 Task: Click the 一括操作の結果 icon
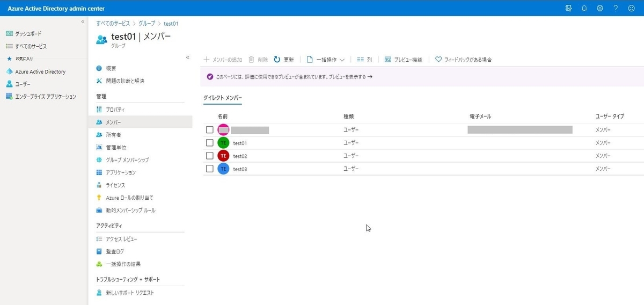tap(99, 264)
